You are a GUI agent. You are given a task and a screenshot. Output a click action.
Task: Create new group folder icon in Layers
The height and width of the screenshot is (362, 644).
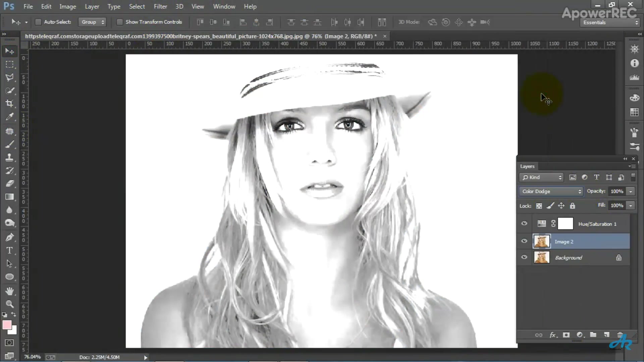593,335
